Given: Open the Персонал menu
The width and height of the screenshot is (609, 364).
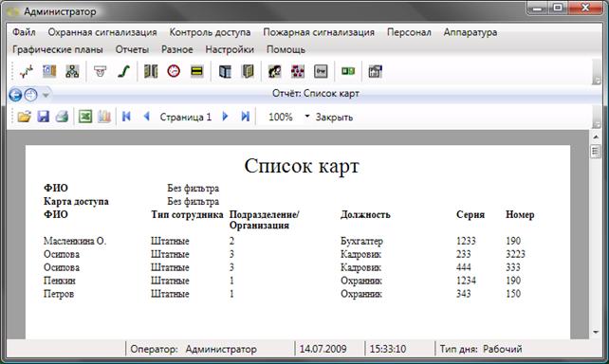Looking at the screenshot, I should (409, 32).
